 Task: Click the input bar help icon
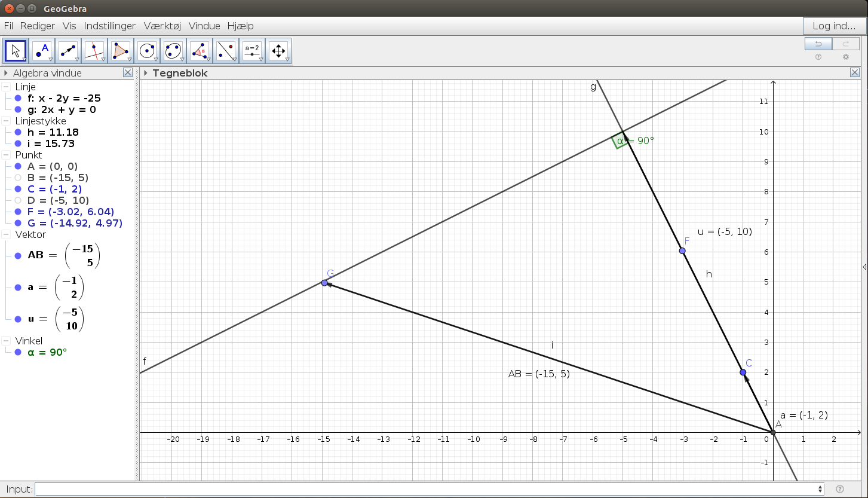coord(840,489)
